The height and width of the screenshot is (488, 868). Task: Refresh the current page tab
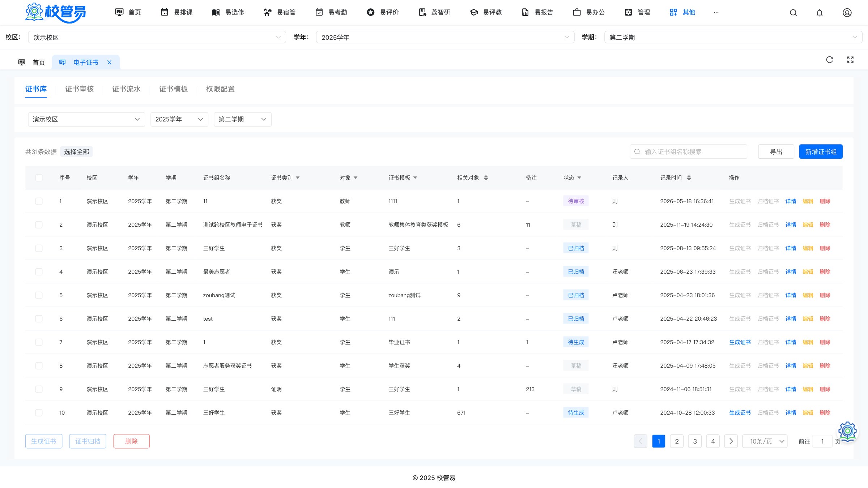(x=830, y=60)
